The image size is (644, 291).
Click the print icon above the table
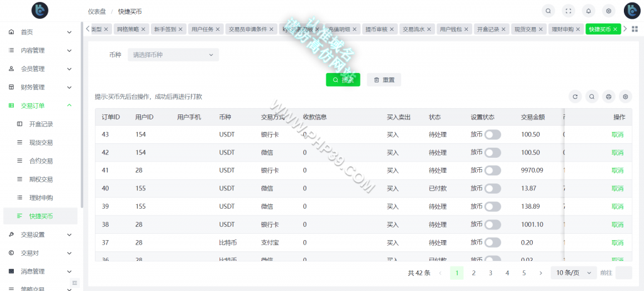(x=609, y=97)
